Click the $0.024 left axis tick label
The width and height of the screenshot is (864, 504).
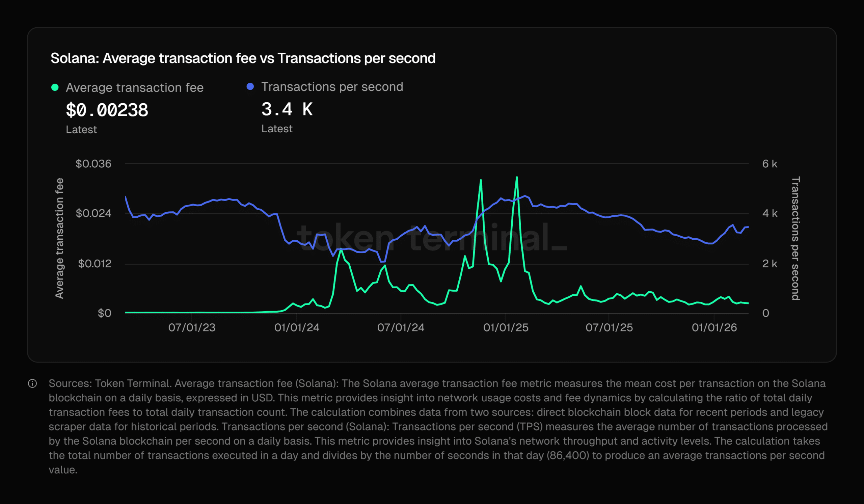pos(93,213)
